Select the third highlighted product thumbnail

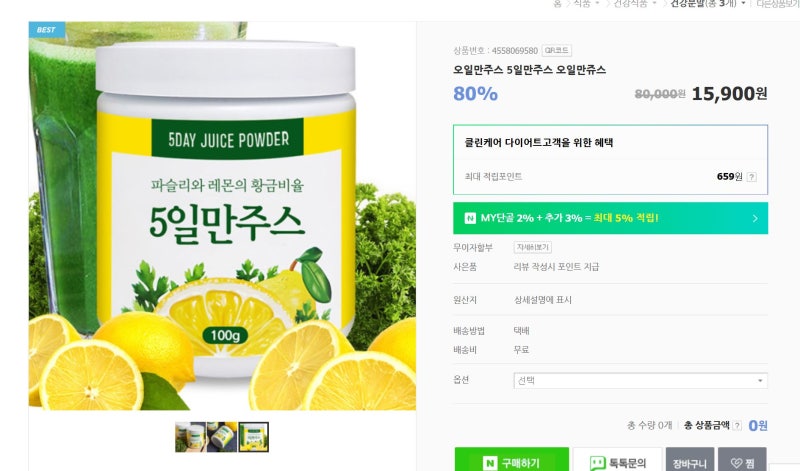point(254,437)
